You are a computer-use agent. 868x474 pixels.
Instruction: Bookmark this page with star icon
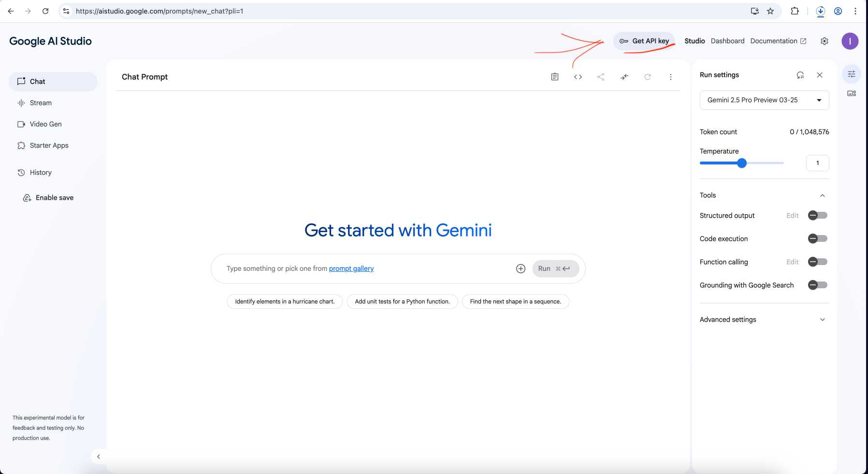click(x=770, y=11)
